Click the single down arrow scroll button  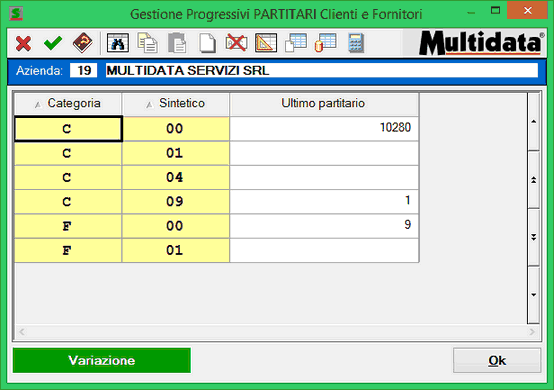pos(534,295)
